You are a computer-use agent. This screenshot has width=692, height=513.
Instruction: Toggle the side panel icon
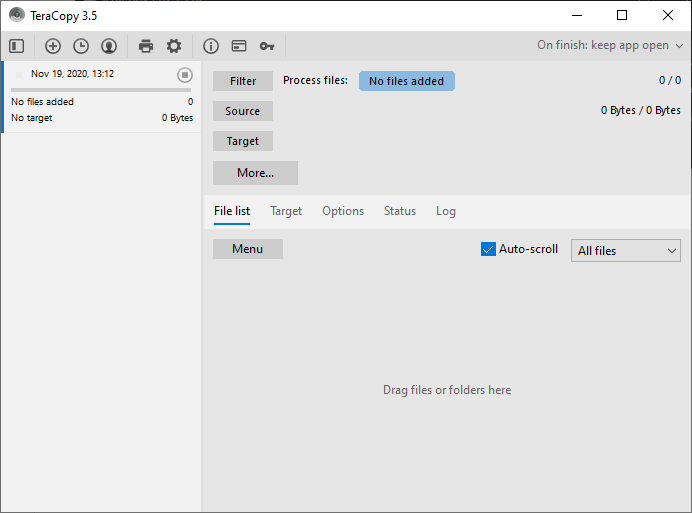click(x=17, y=46)
